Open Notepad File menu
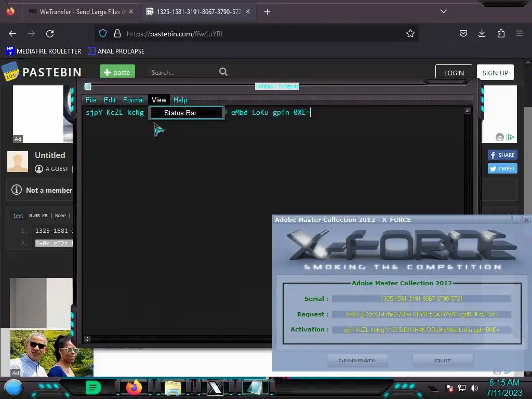 pyautogui.click(x=91, y=100)
